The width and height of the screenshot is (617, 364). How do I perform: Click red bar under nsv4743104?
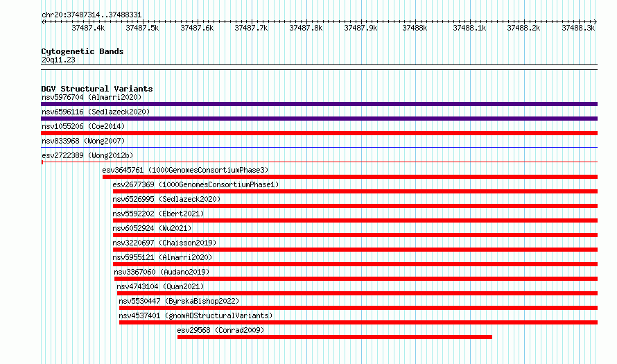357,293
